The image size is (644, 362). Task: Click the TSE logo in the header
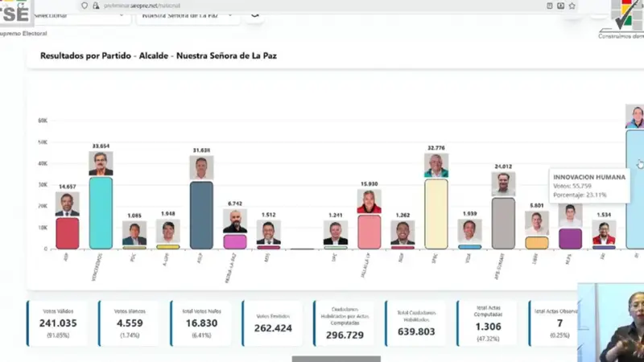[16, 13]
